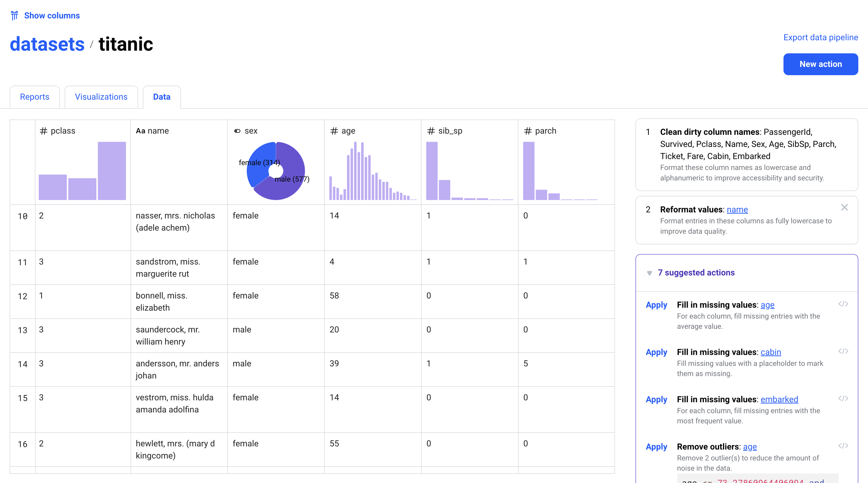Click the sex column category type icon
868x483 pixels.
237,131
